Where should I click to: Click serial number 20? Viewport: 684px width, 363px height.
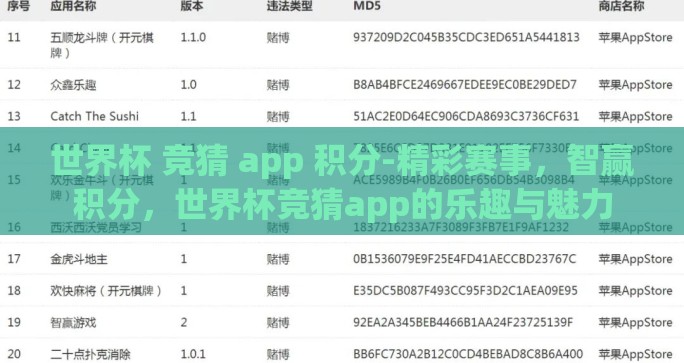coord(14,354)
